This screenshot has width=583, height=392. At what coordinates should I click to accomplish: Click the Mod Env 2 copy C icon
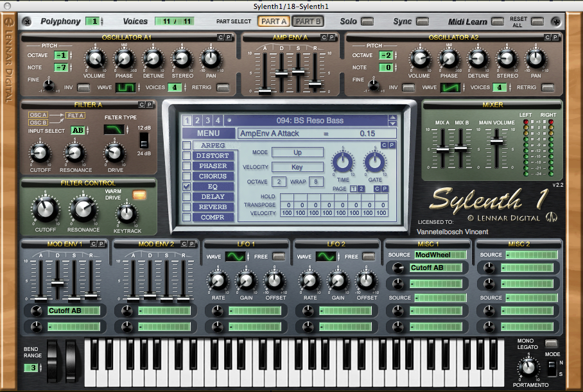(184, 244)
